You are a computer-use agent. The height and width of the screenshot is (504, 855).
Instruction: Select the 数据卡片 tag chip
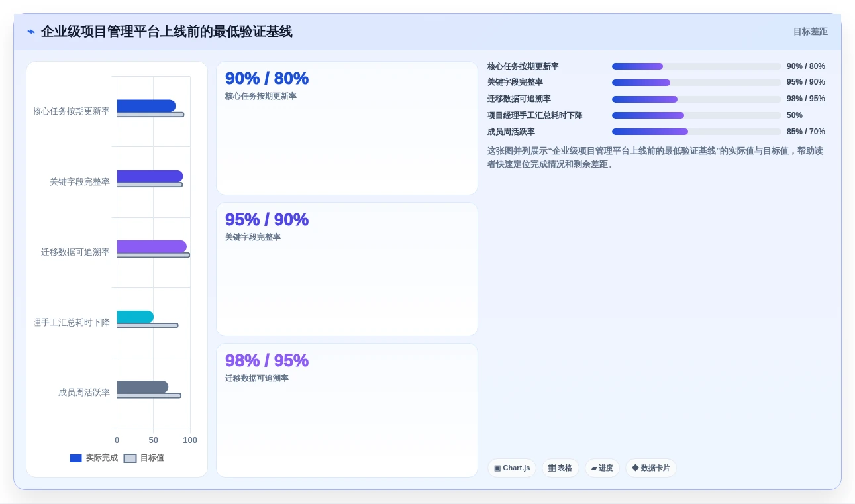click(651, 468)
